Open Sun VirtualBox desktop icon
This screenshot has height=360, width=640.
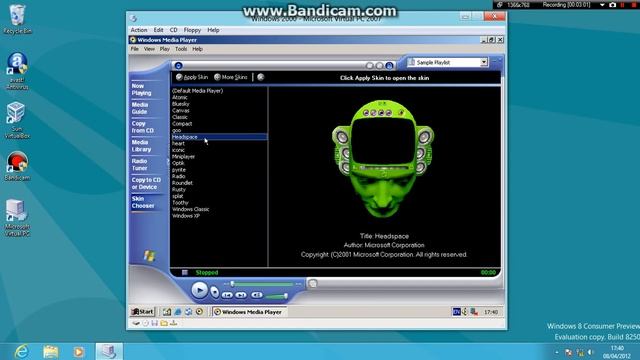17,120
